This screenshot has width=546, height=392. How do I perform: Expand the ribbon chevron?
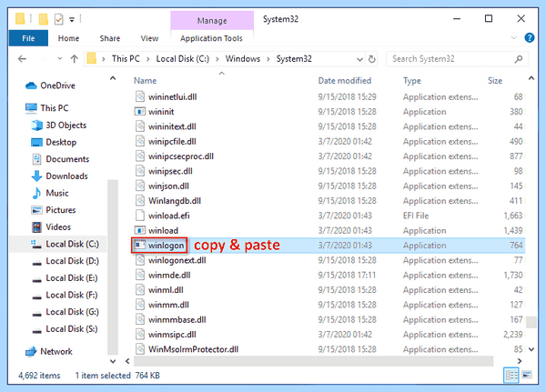click(513, 37)
